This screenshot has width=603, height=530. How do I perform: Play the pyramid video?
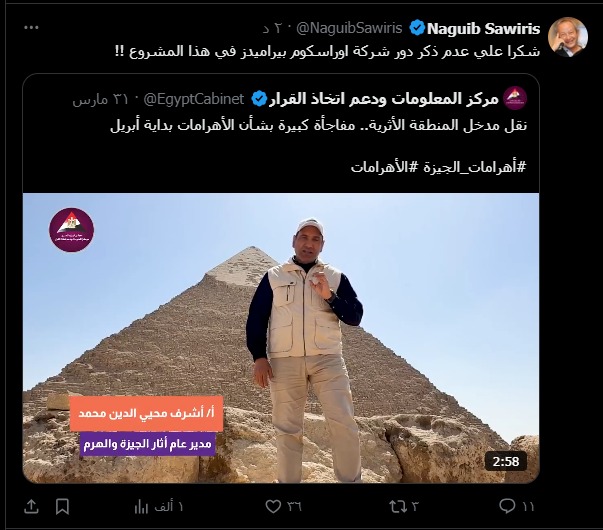click(281, 338)
